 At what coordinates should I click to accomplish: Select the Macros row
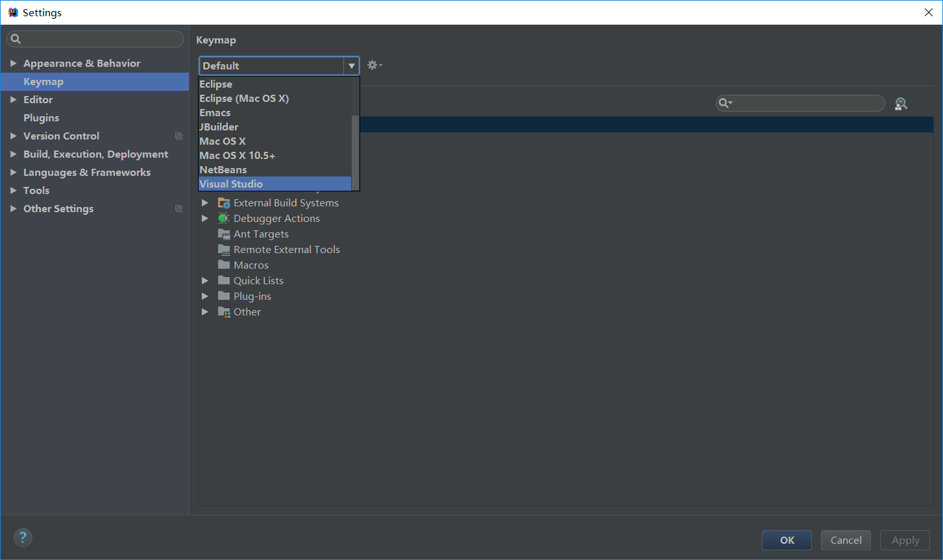566,265
